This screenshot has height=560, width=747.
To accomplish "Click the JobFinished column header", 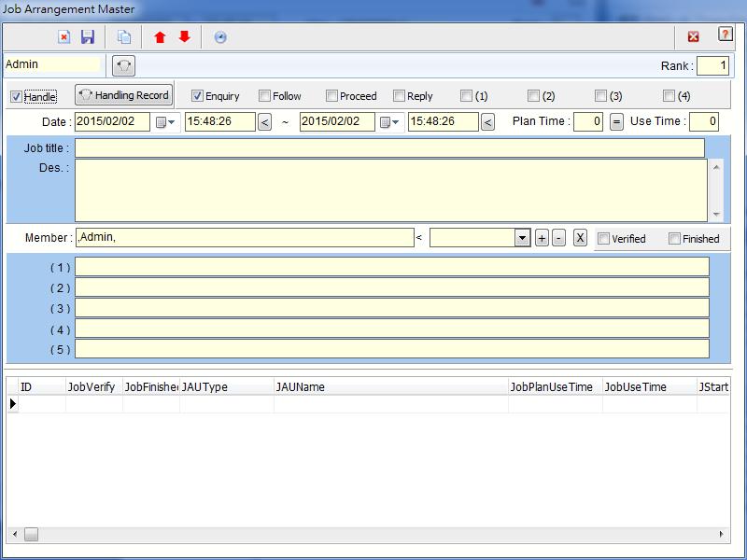I will pos(151,386).
